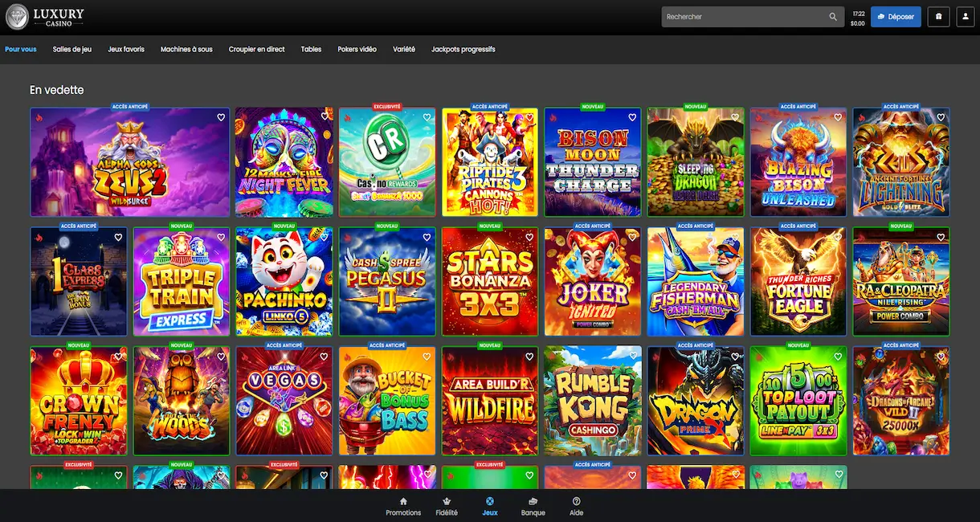The image size is (980, 522).
Task: Favorite Pachinko Linko 5 via heart
Action: pyautogui.click(x=324, y=237)
